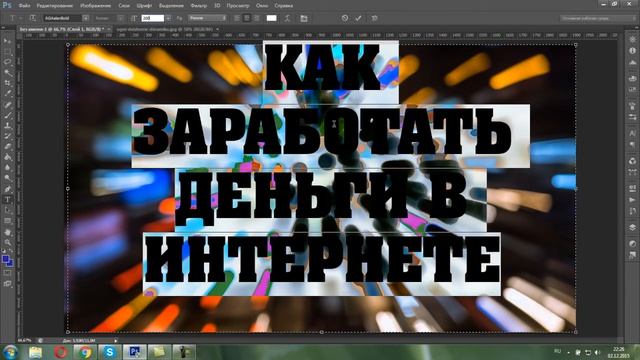Select the Blur tool
640x360 pixels.
7,168
